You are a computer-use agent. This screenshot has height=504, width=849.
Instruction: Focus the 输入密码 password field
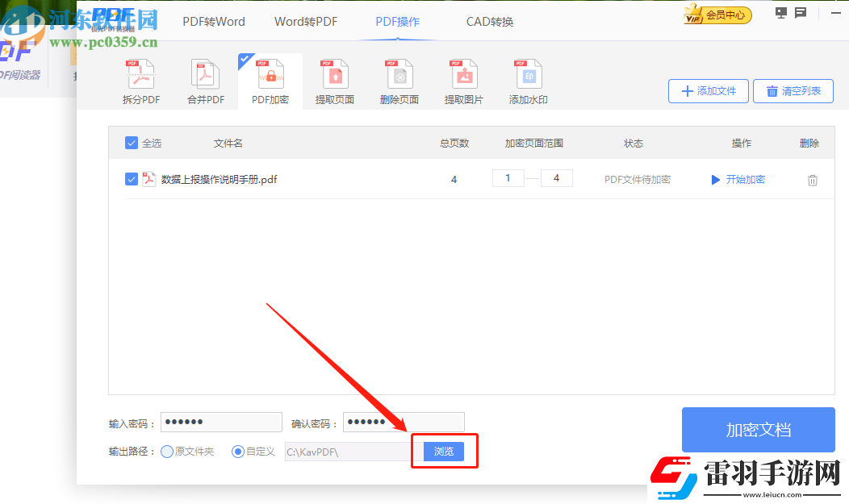click(221, 423)
